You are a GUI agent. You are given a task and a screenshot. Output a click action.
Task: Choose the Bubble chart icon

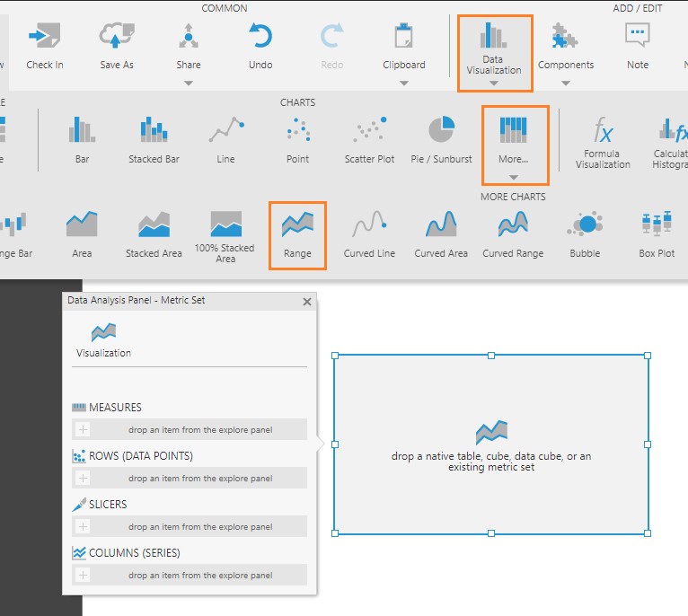point(585,224)
